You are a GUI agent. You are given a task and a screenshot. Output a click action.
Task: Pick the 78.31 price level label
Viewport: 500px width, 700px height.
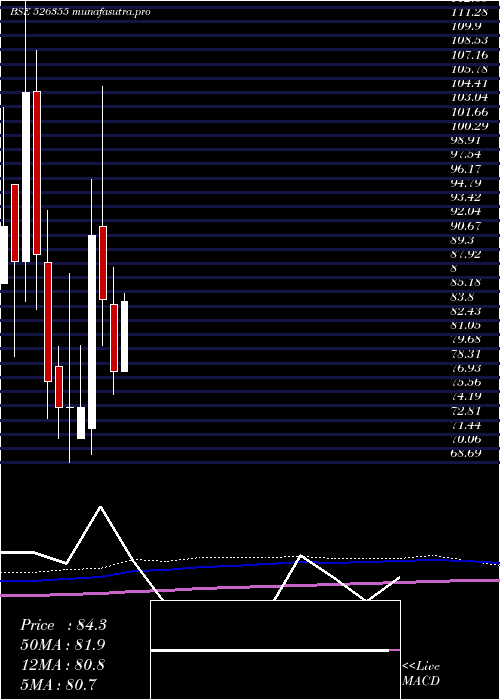coord(467,354)
